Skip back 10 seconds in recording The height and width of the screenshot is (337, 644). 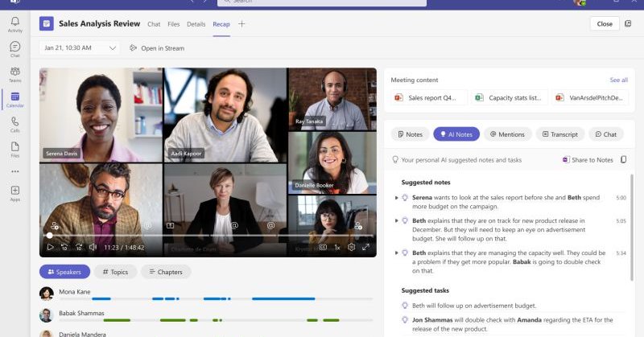64,247
